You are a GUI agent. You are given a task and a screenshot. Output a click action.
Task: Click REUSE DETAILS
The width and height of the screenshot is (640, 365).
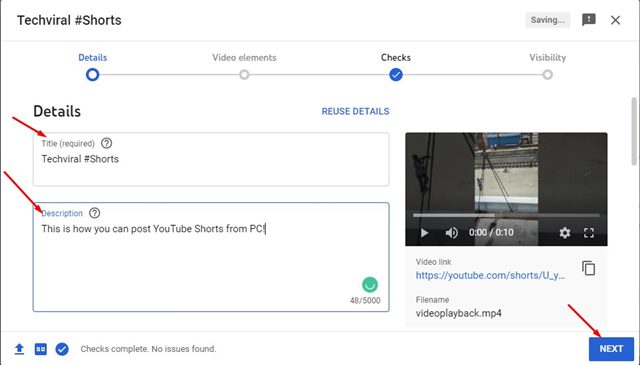[x=356, y=111]
